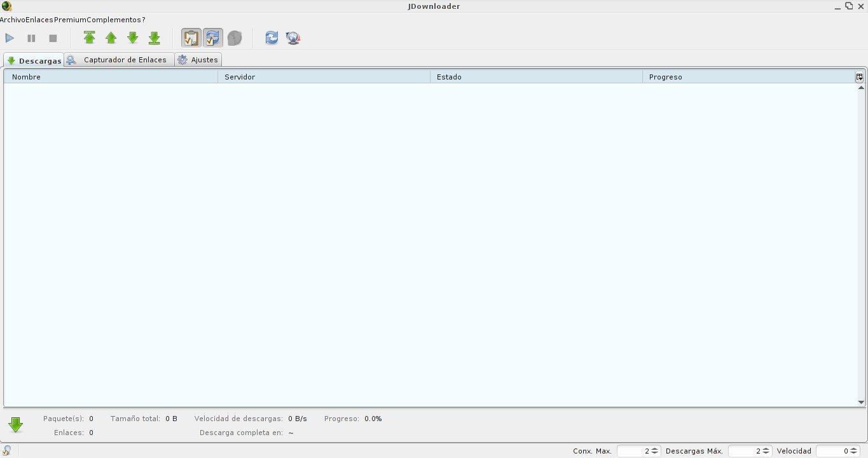Screen dimensions: 868x458
Task: Toggle clipboard monitoring
Action: tap(191, 38)
